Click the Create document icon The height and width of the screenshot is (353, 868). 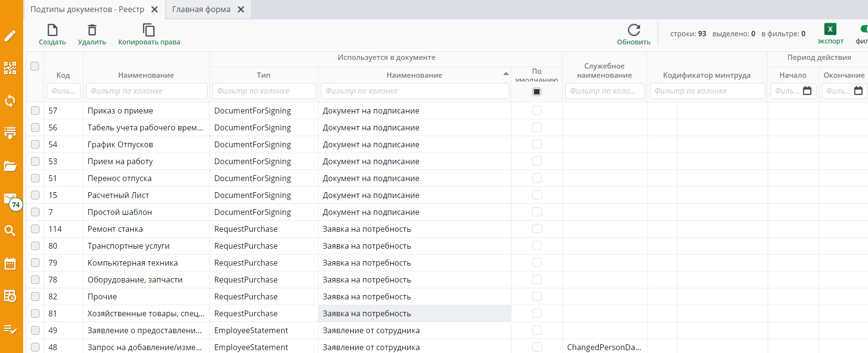coord(52,30)
